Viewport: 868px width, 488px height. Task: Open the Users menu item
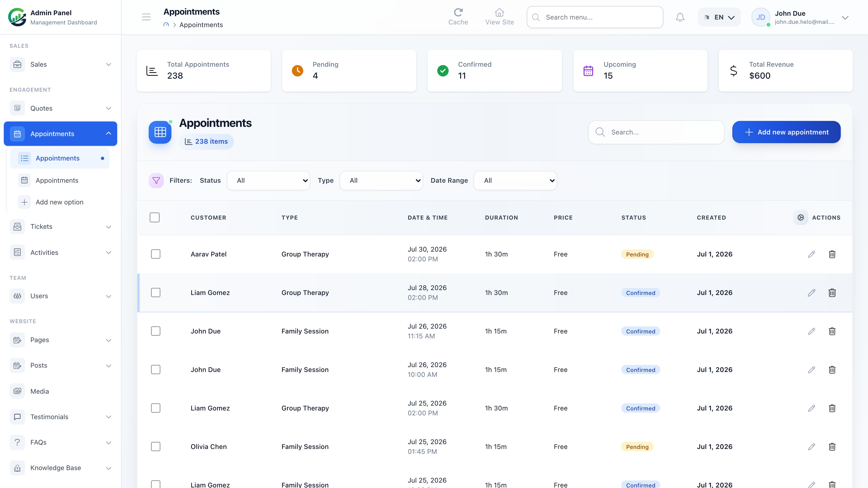pos(60,296)
